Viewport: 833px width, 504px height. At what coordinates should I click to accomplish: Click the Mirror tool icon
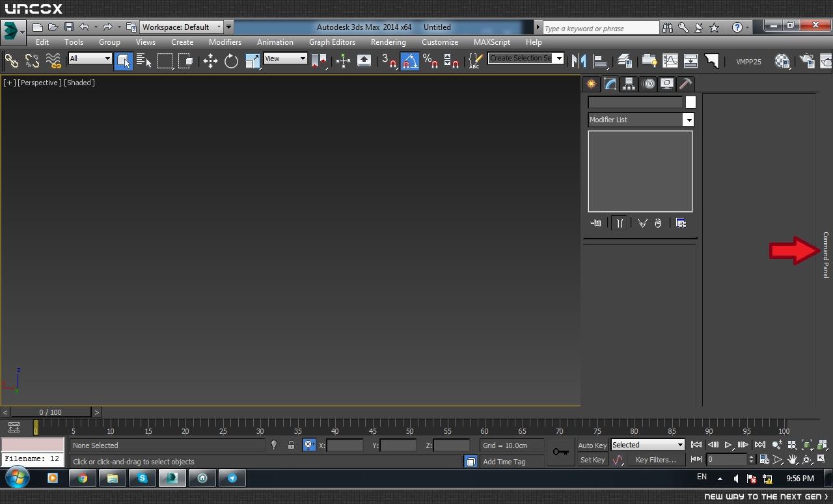[579, 61]
